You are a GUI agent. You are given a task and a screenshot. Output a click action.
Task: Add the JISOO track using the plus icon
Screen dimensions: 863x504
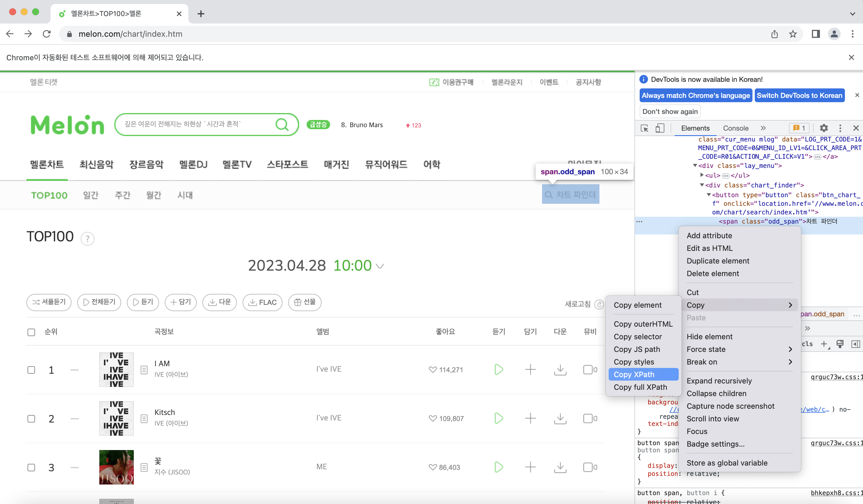click(530, 467)
